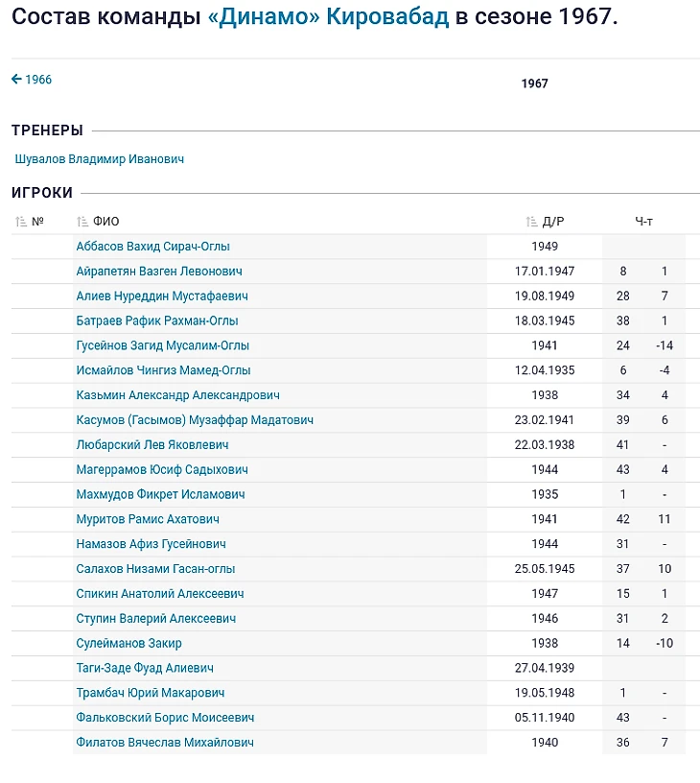The image size is (700, 783).
Task: Open player Сулейманов Закир
Action: tap(128, 643)
